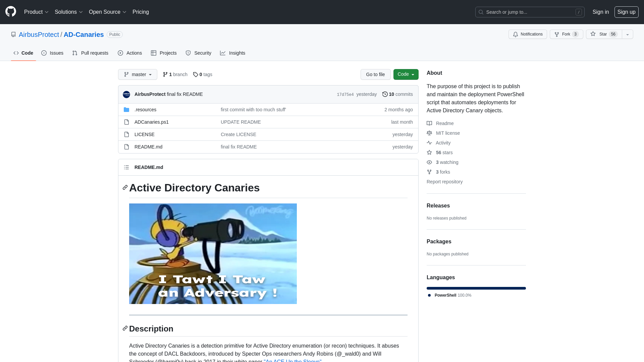Expand the Code dropdown button

[x=406, y=74]
